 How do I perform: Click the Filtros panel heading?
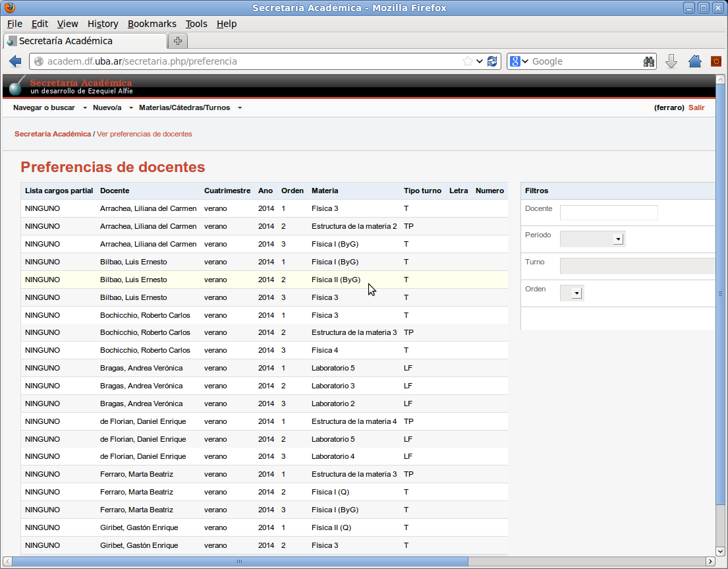click(x=536, y=191)
